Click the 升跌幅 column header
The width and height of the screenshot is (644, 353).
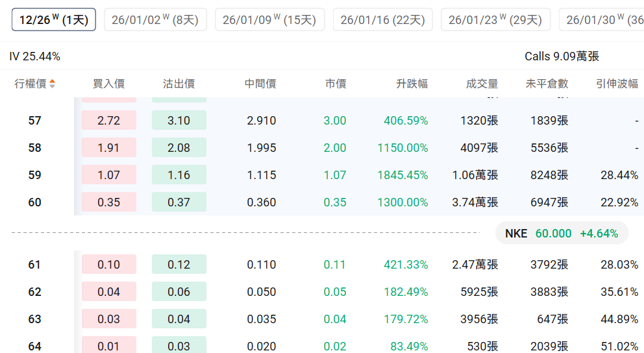(412, 84)
